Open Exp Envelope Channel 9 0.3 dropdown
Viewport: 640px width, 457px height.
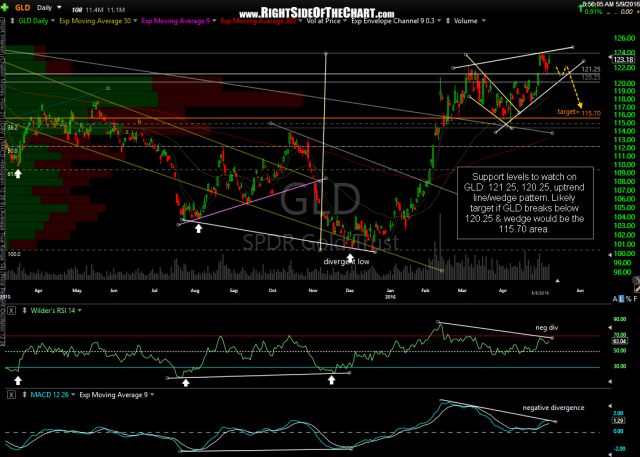tap(439, 21)
